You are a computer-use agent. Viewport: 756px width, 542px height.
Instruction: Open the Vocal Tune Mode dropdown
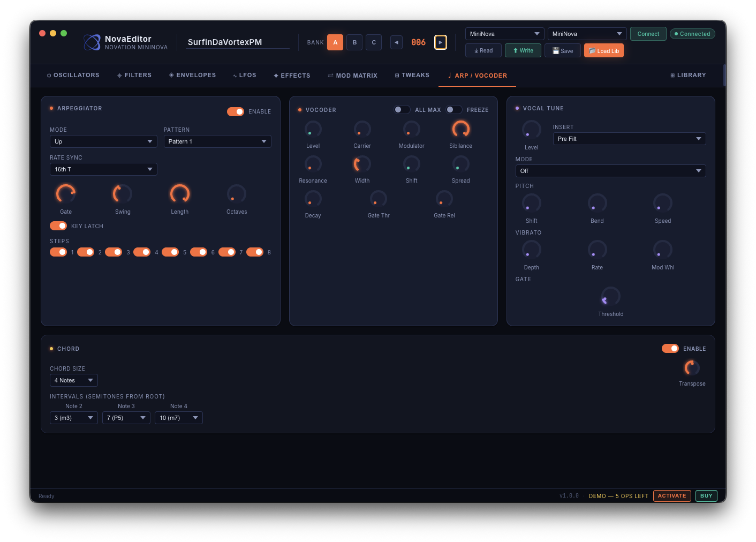coord(610,171)
